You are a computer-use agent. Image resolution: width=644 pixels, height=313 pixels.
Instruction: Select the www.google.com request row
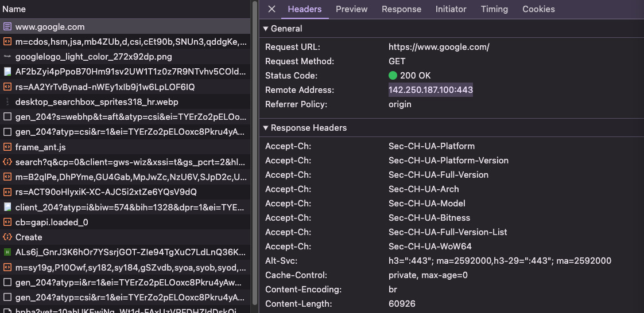tap(125, 27)
